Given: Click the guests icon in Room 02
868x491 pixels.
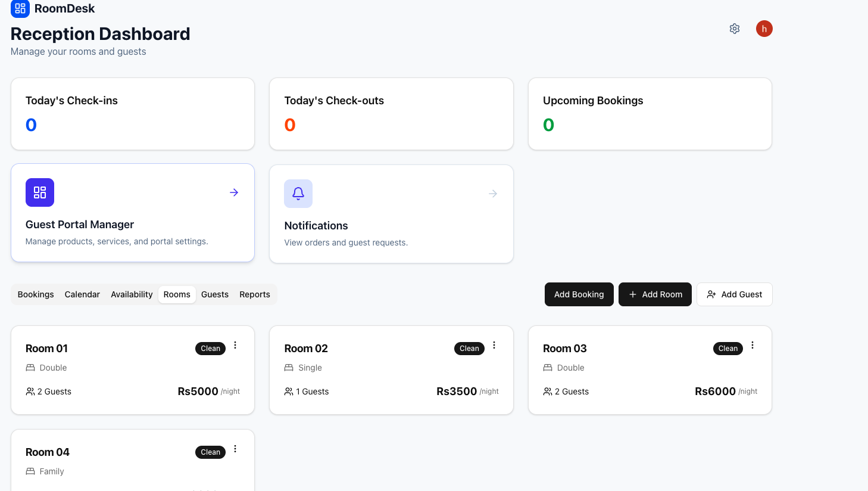Looking at the screenshot, I should coord(289,391).
